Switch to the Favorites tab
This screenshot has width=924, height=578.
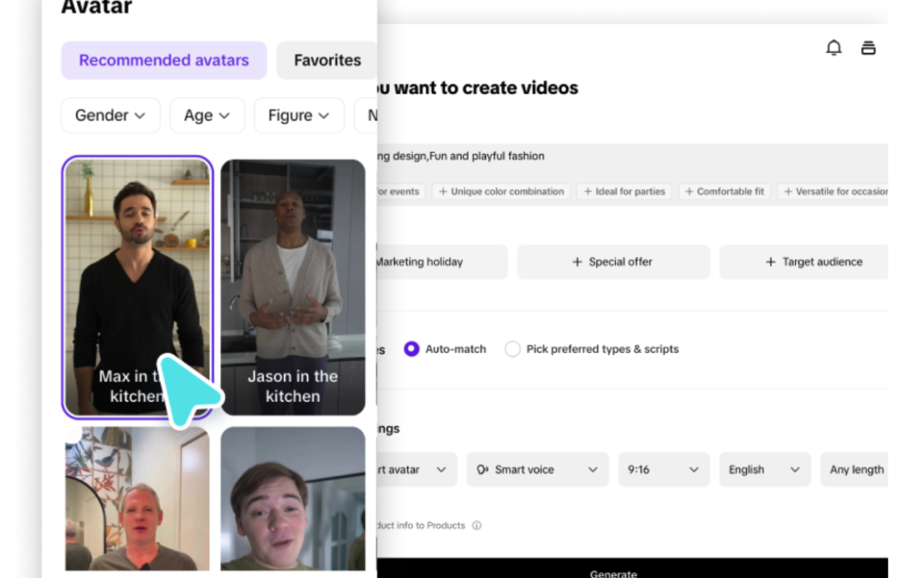click(x=327, y=60)
